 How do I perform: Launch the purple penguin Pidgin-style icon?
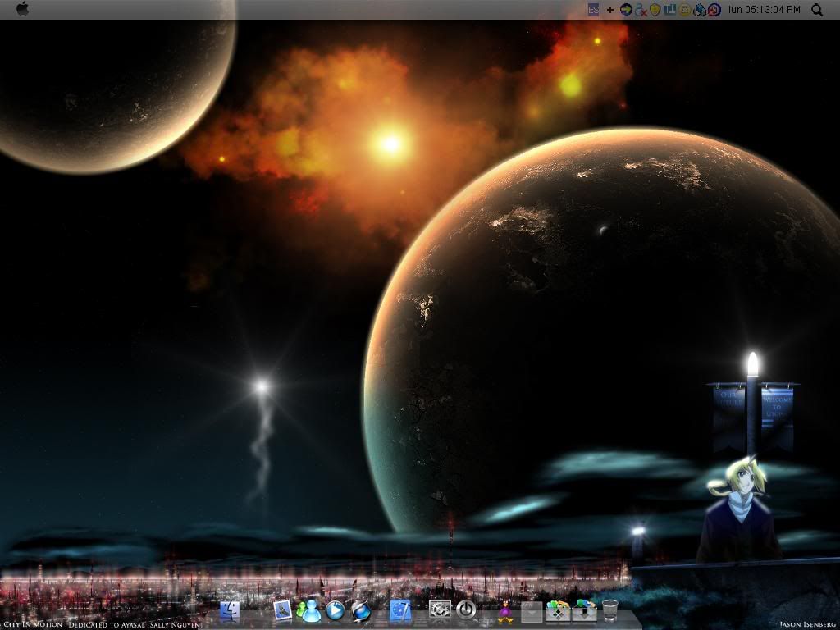(x=505, y=611)
